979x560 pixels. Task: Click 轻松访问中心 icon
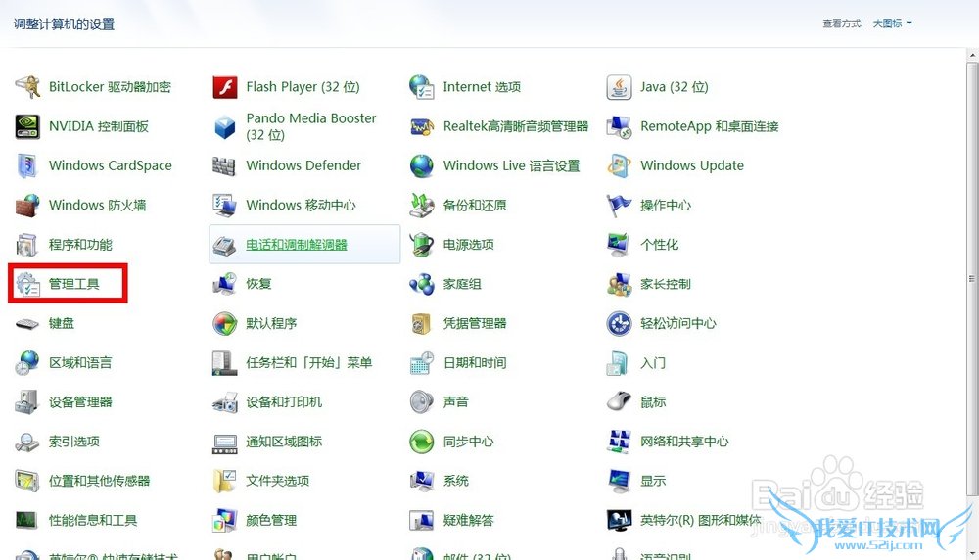619,323
